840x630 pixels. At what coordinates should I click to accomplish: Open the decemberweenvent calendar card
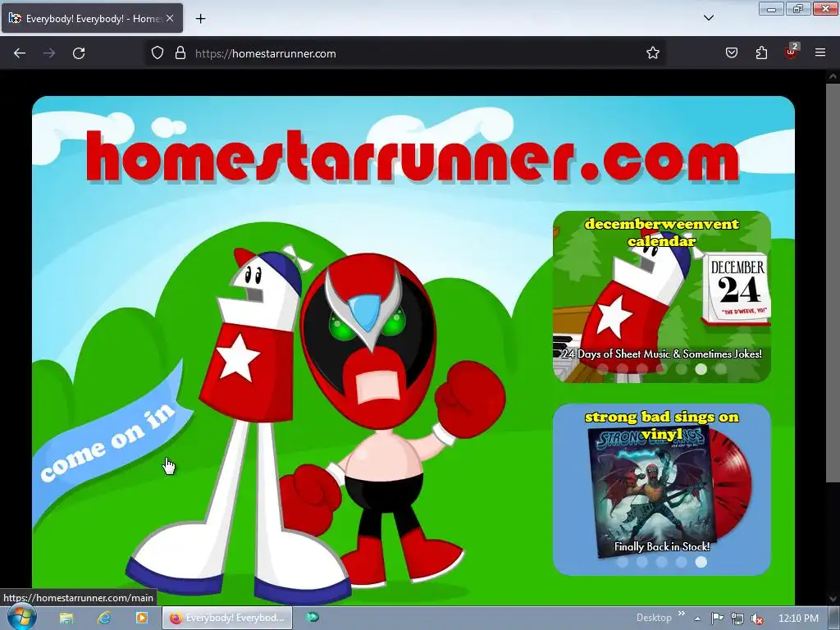(x=662, y=297)
